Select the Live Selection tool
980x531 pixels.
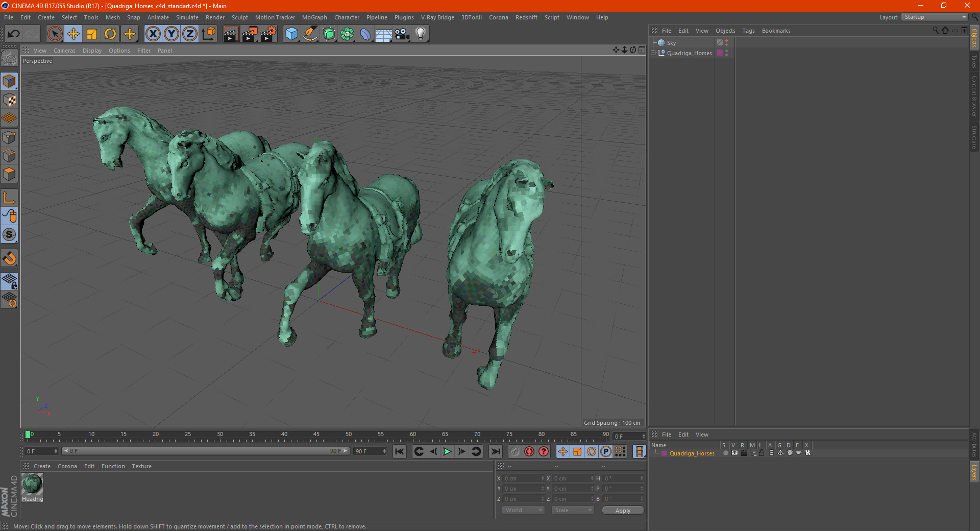coord(55,34)
